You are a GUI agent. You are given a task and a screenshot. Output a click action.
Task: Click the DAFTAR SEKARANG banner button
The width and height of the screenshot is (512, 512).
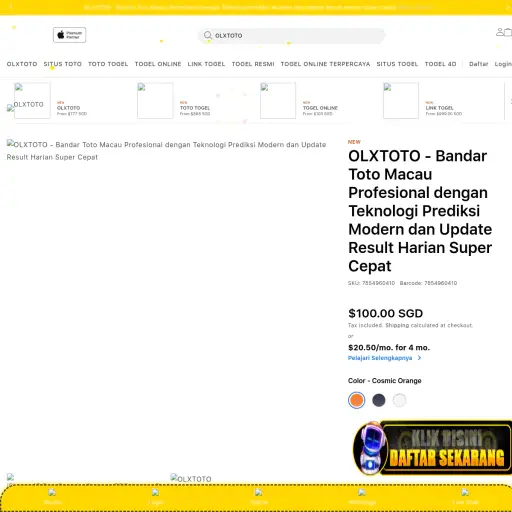[446, 448]
